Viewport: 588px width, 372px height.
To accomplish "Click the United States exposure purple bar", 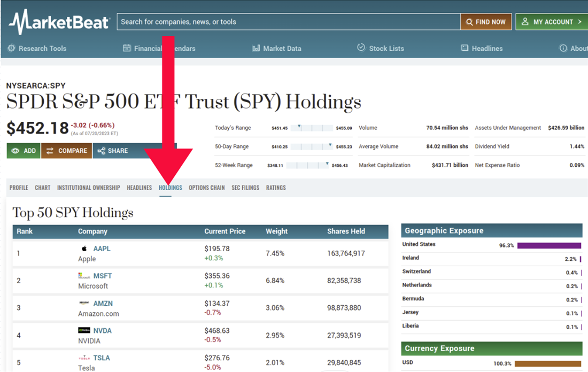I will point(549,246).
